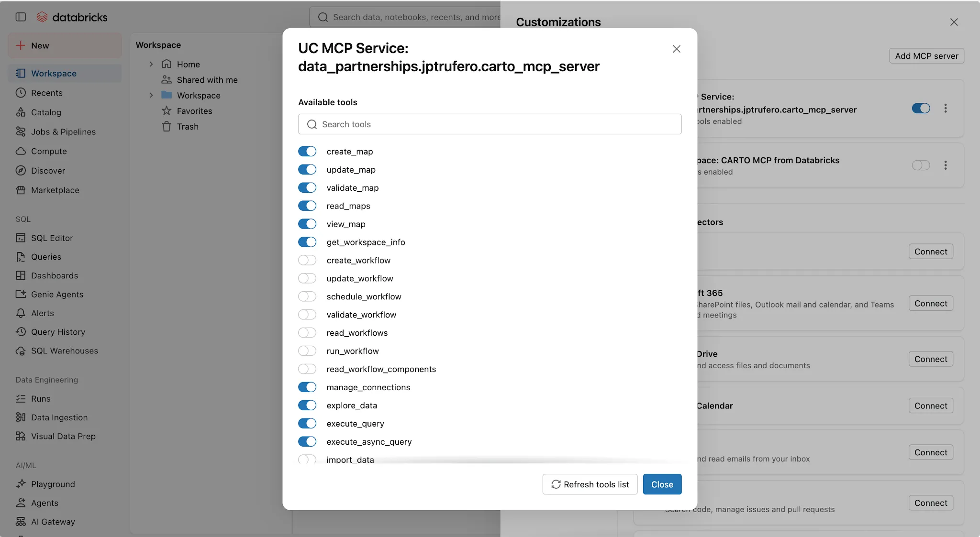980x537 pixels.
Task: Click Add MCP server button
Action: [926, 56]
